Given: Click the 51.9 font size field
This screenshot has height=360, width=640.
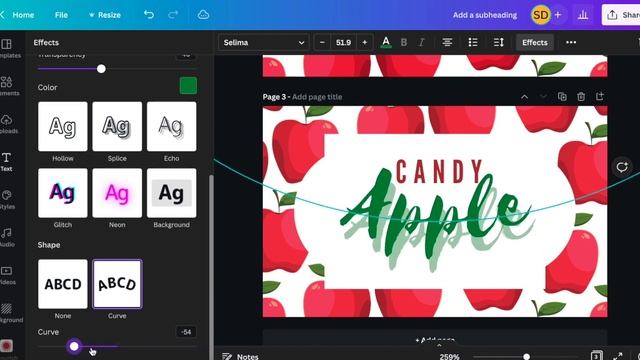Looking at the screenshot, I should [343, 42].
